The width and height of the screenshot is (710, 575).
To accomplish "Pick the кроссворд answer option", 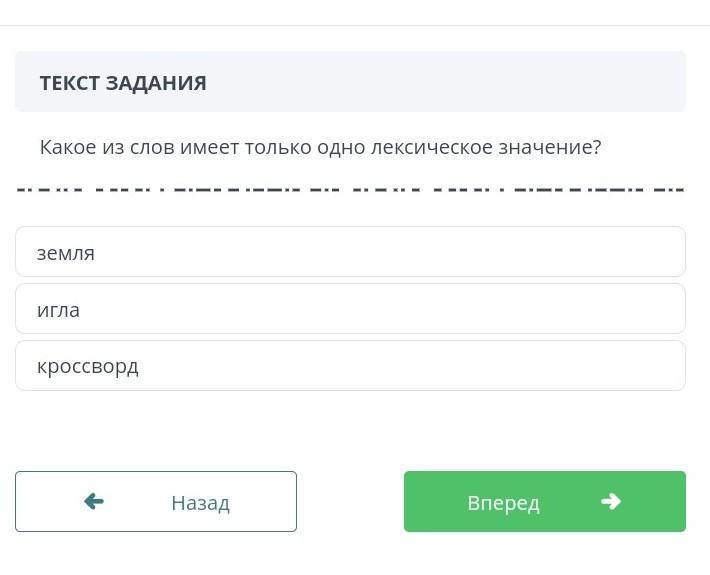I will click(350, 366).
